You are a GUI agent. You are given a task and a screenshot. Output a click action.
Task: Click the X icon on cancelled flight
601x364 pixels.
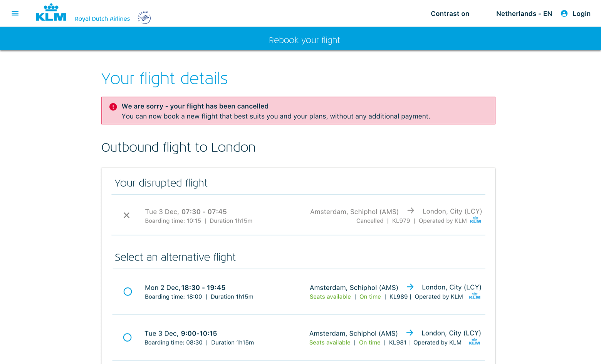point(126,215)
